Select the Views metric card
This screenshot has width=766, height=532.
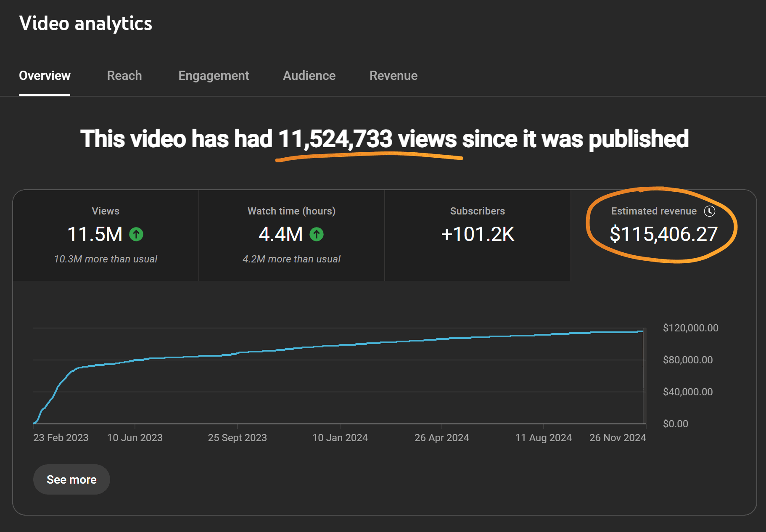pyautogui.click(x=106, y=236)
